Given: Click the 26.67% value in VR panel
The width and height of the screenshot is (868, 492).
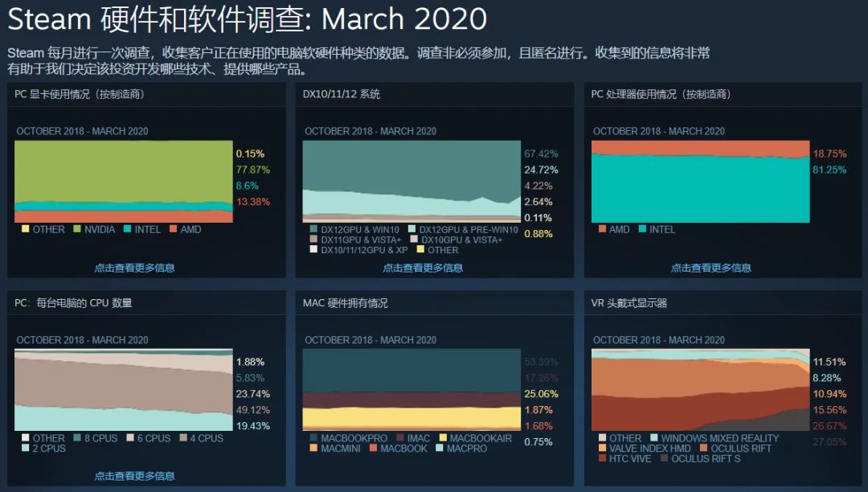Looking at the screenshot, I should 829,425.
